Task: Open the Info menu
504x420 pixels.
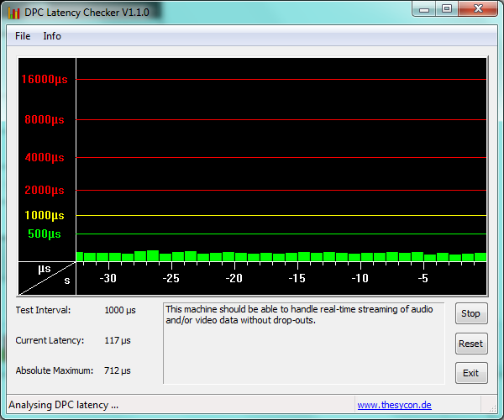Action: coord(52,36)
